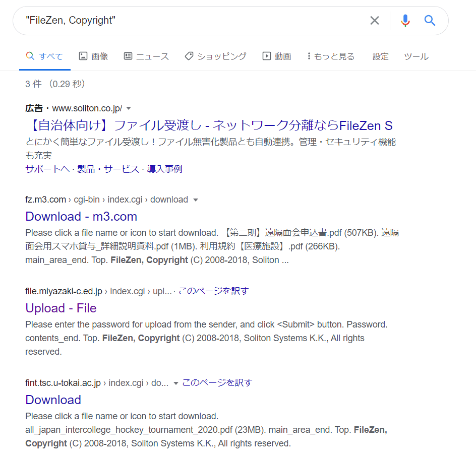The height and width of the screenshot is (458, 476).
Task: Open the "Download - m3.com" result
Action: [81, 217]
